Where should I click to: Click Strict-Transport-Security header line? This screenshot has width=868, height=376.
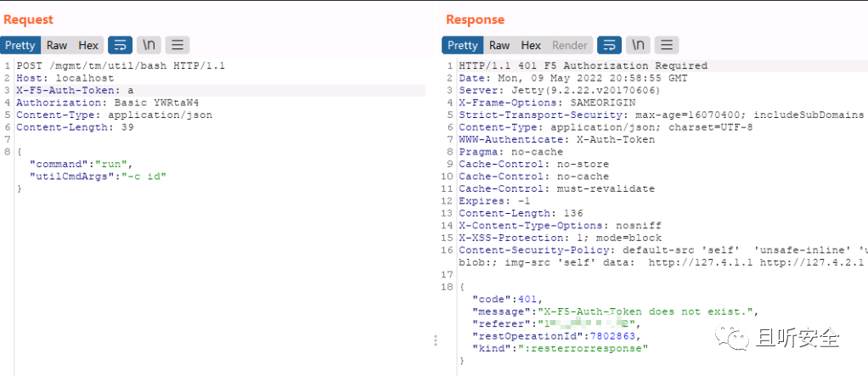click(661, 115)
